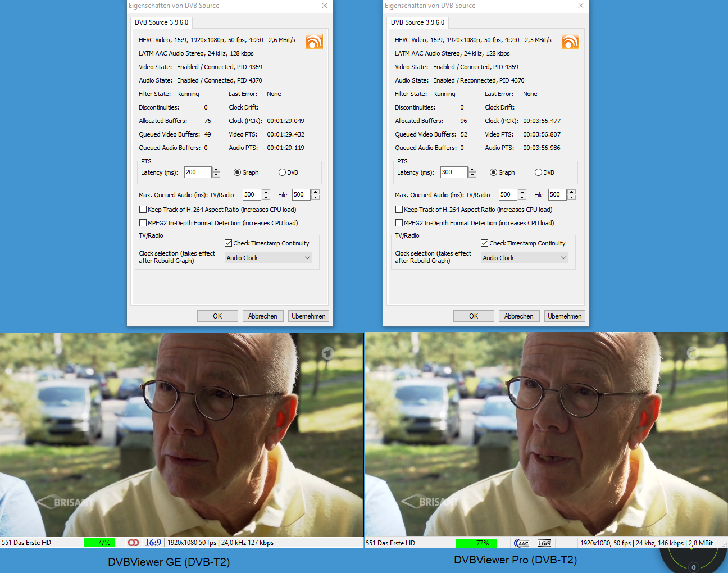The height and width of the screenshot is (573, 728).
Task: Click the Latency field showing 300
Action: point(454,172)
